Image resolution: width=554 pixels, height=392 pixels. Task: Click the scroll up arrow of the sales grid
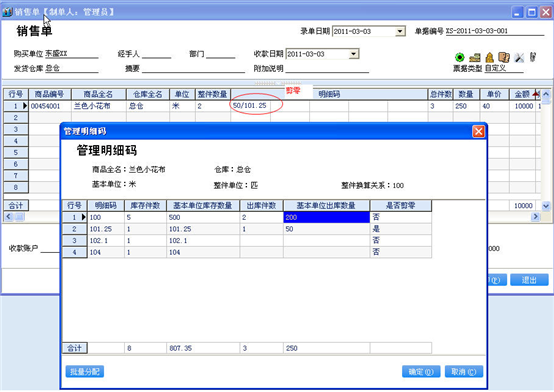tap(546, 94)
